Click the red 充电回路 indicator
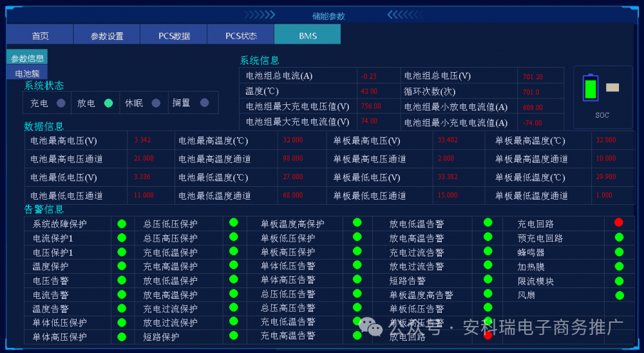This screenshot has width=644, height=353. (619, 222)
